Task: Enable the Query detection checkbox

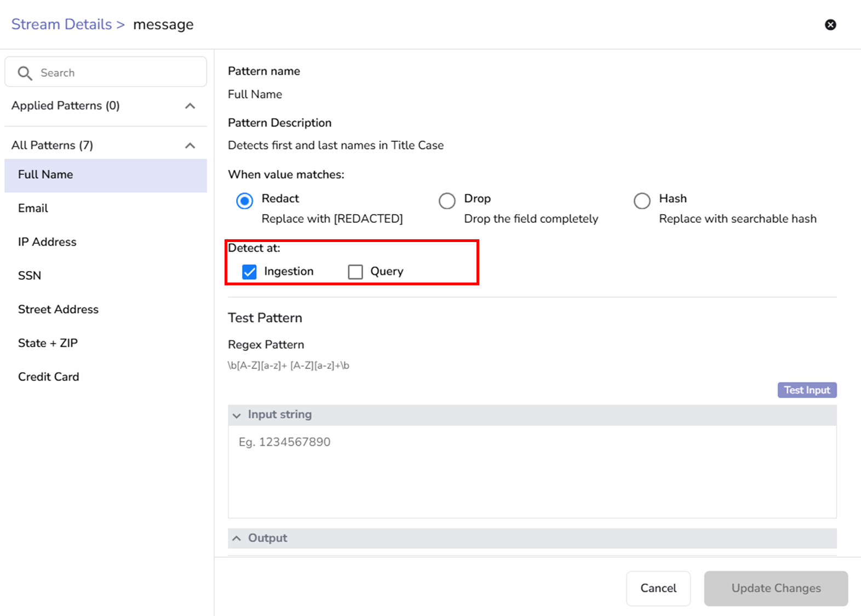Action: [355, 272]
